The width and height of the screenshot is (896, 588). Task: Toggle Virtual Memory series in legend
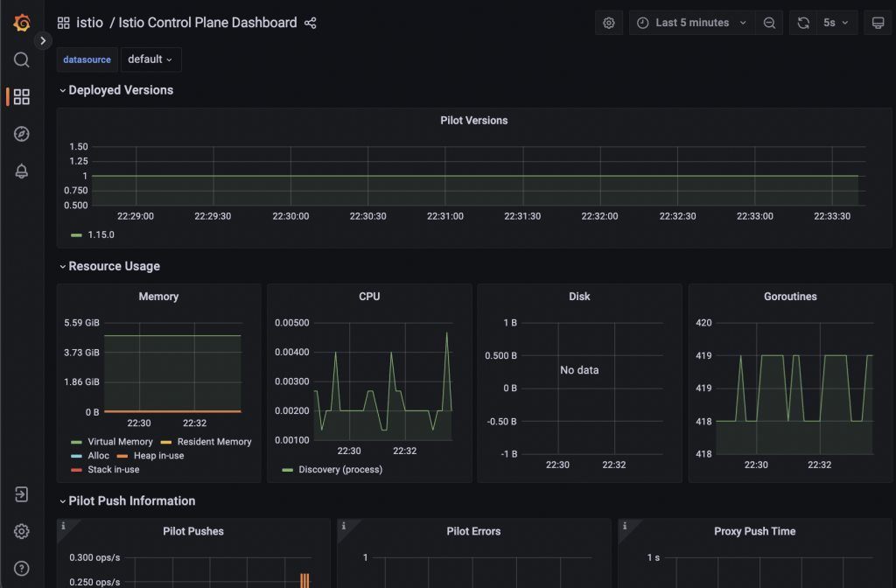tap(120, 442)
